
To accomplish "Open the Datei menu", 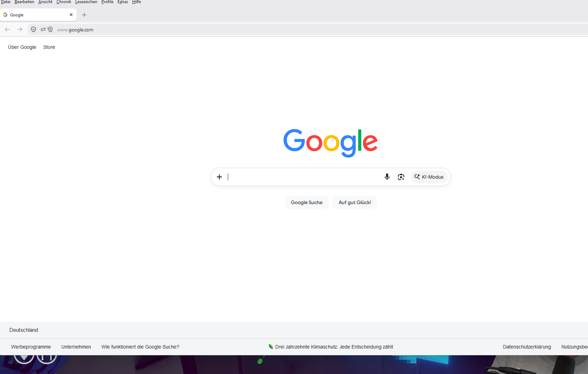I will click(6, 2).
